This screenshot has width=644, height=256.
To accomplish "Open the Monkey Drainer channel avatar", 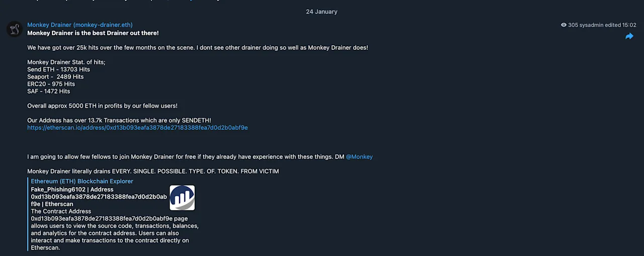I will 14,29.
